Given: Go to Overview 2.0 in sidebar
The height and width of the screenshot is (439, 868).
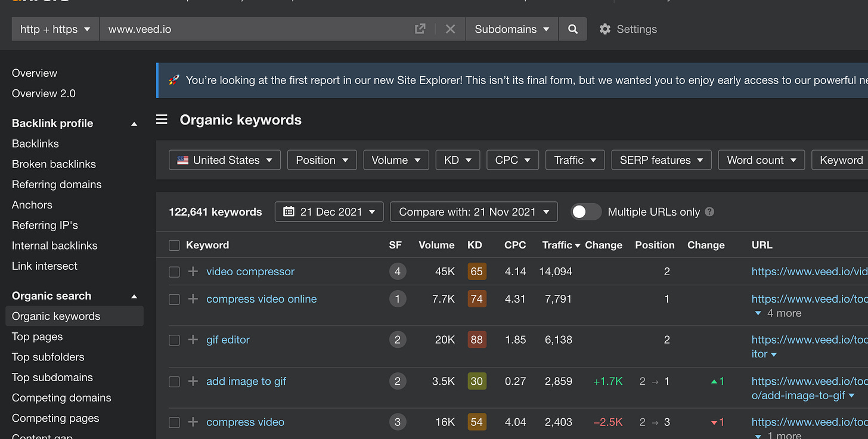Looking at the screenshot, I should (44, 94).
